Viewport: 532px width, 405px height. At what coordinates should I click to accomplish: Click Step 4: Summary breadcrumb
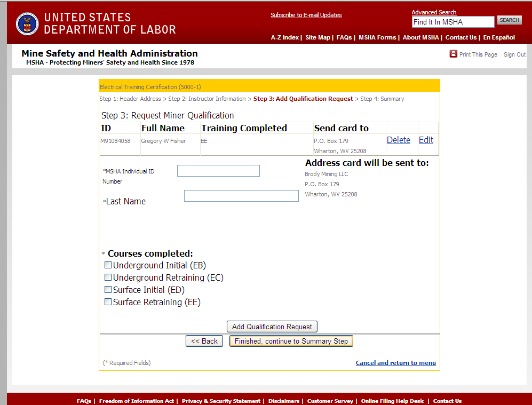[x=382, y=99]
